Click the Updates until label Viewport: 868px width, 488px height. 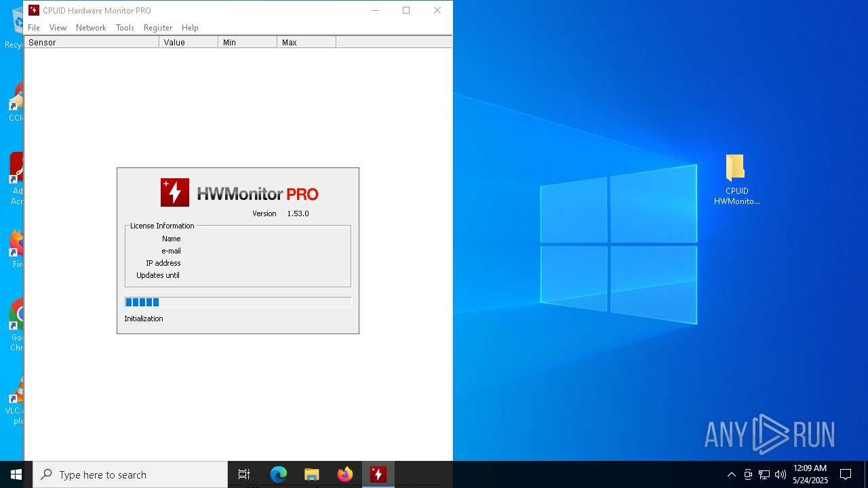click(158, 275)
